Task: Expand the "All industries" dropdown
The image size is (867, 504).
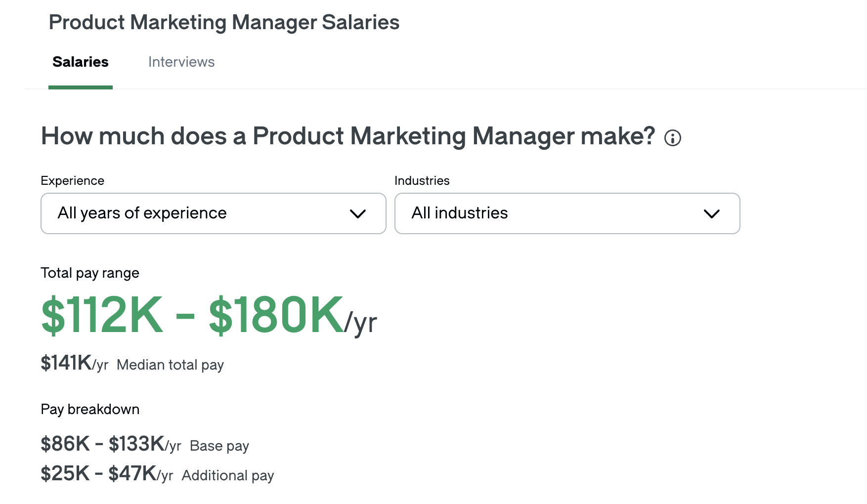Action: pos(566,213)
